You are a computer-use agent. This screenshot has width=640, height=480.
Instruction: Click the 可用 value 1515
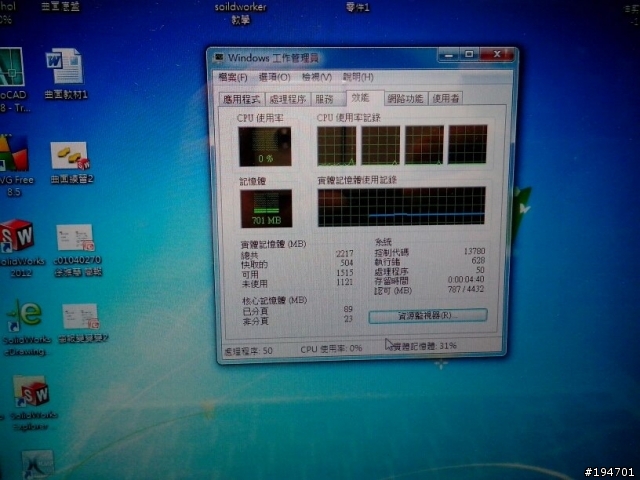pyautogui.click(x=345, y=273)
